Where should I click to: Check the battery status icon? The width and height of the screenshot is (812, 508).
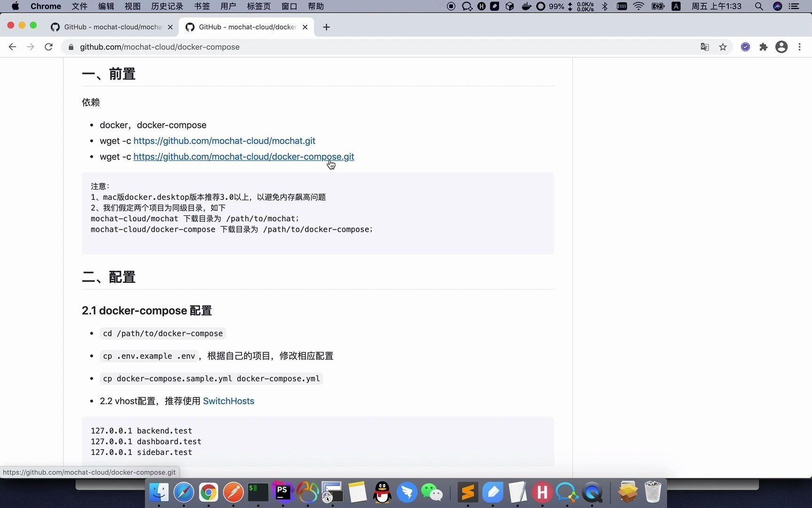click(658, 6)
